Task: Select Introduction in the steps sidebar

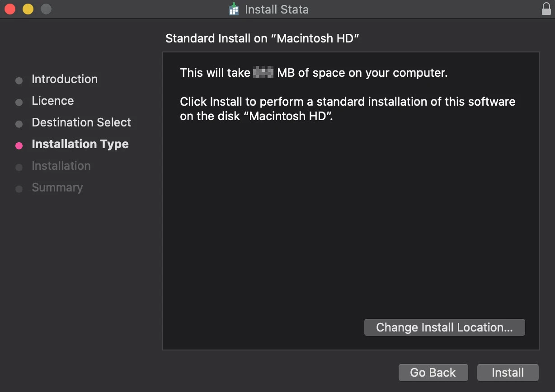Action: [x=64, y=79]
